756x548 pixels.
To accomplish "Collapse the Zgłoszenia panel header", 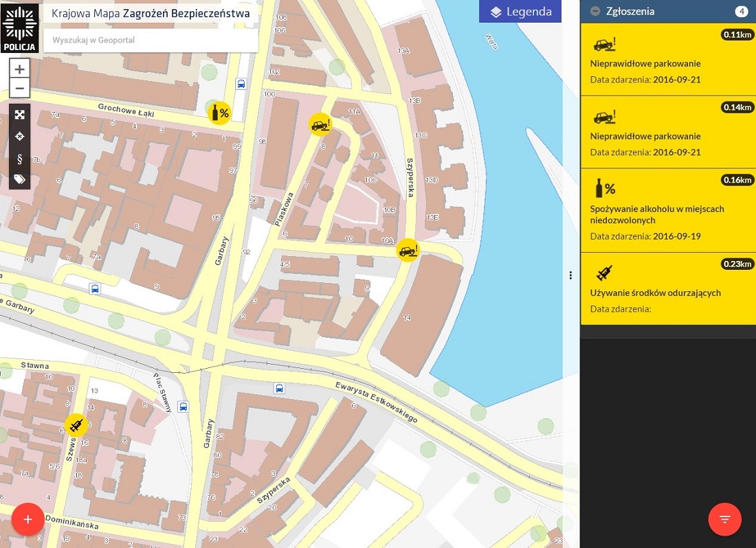I will tap(595, 12).
